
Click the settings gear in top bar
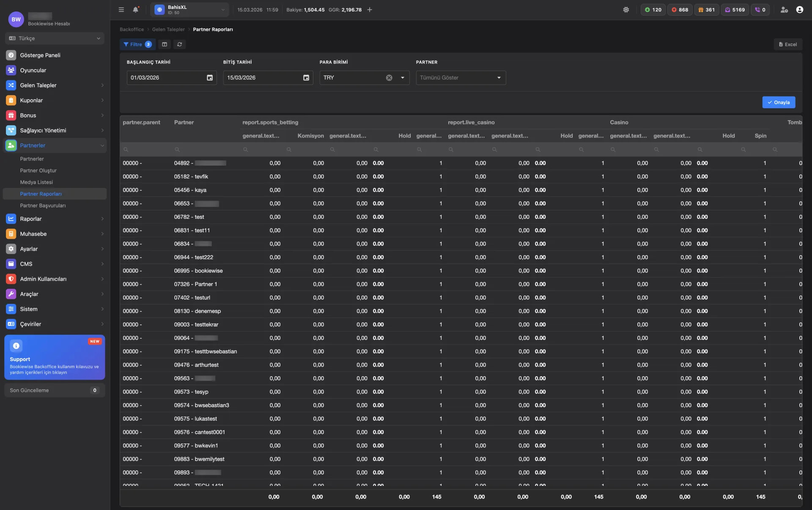coord(626,10)
